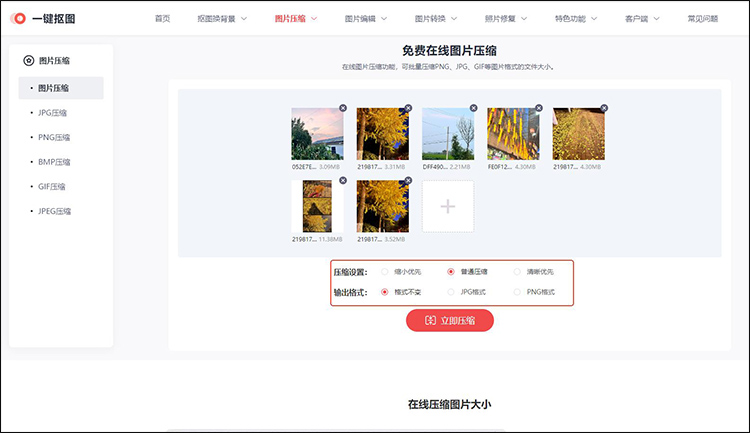Click the 11.38MB file size text

tap(330, 239)
